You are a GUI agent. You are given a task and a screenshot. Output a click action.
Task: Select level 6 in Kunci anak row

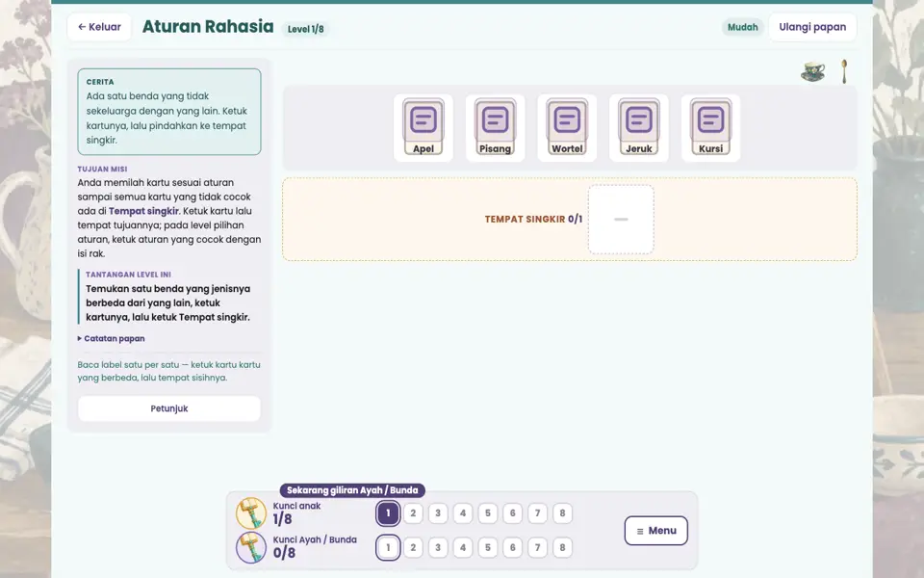[x=513, y=513]
